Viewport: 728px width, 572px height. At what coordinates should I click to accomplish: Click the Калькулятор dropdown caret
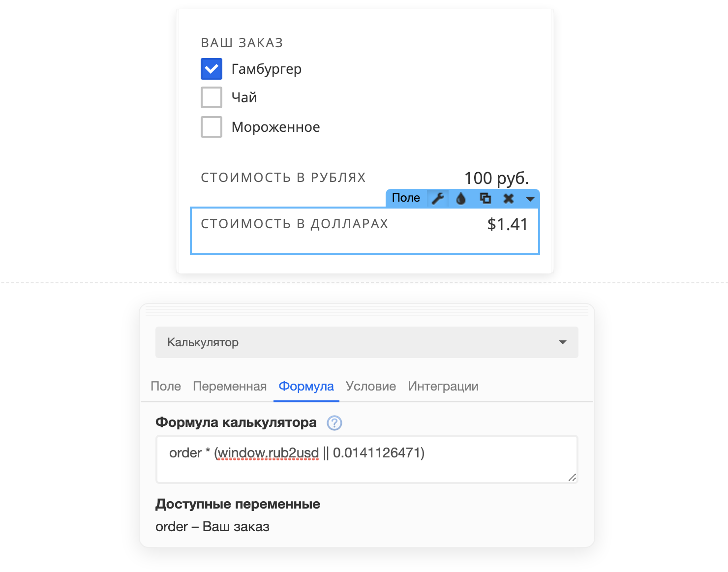tap(563, 342)
